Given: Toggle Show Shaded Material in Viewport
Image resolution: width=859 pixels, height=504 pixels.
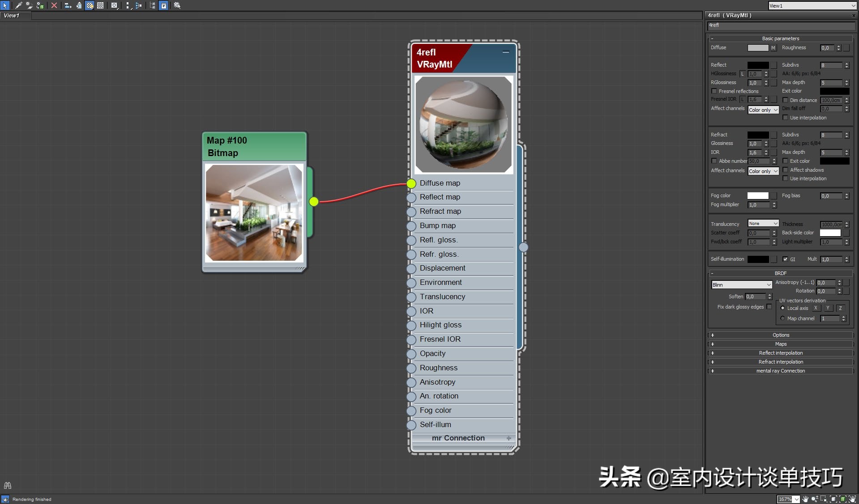Looking at the screenshot, I should click(x=90, y=5).
